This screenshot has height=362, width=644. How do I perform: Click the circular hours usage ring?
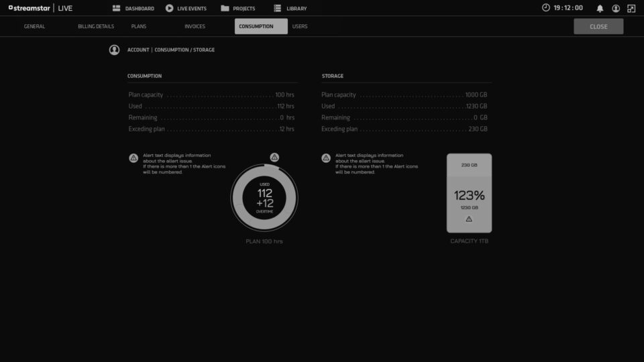coord(264,198)
